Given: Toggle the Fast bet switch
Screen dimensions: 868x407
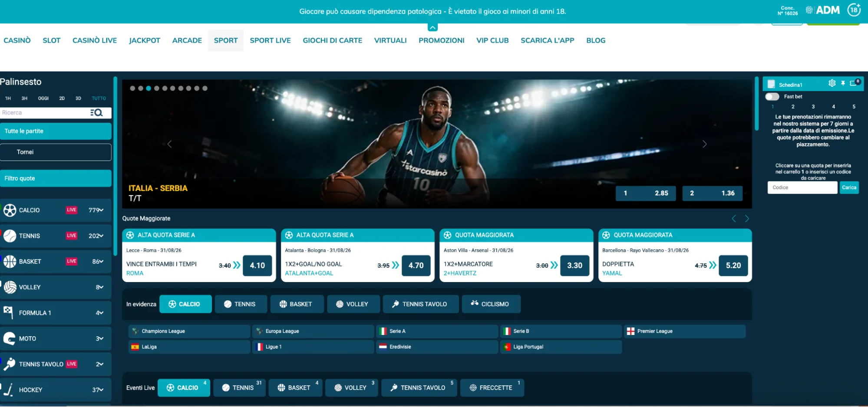Looking at the screenshot, I should [772, 97].
